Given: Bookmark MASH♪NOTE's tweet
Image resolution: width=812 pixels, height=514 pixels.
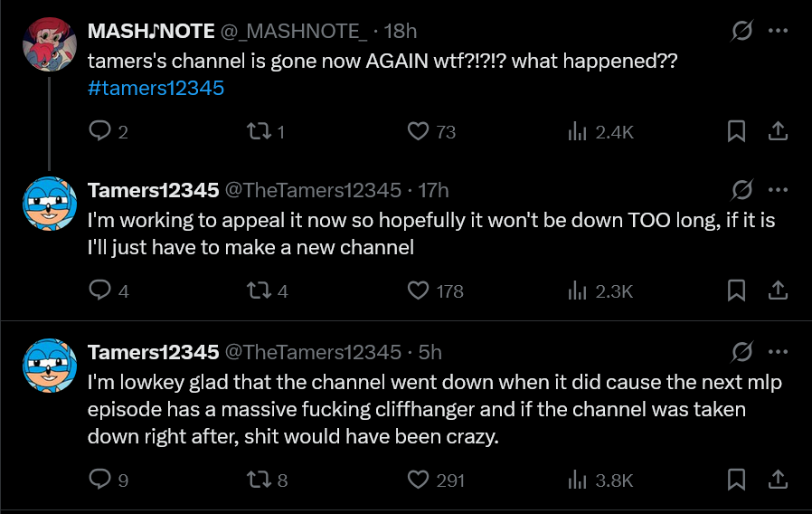Looking at the screenshot, I should coord(737,132).
